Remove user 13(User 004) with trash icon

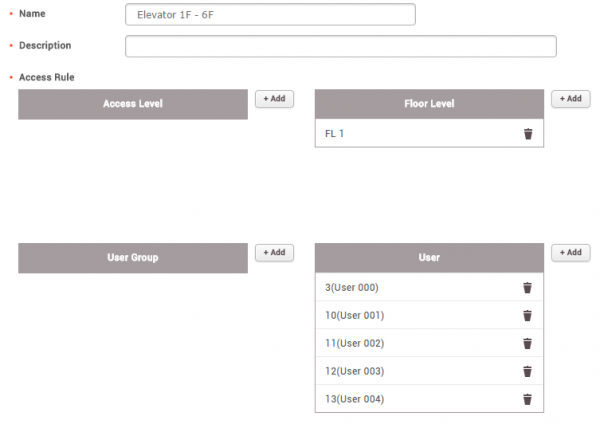527,400
